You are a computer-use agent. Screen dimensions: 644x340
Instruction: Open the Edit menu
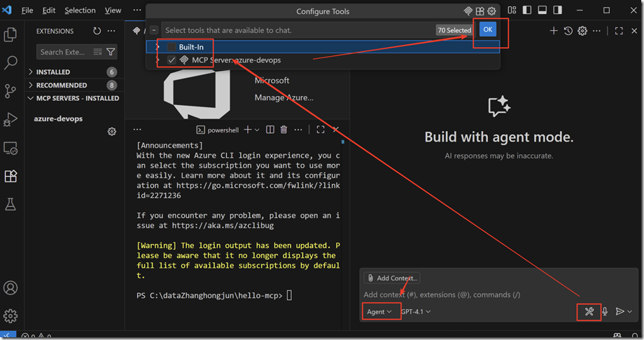pos(48,11)
